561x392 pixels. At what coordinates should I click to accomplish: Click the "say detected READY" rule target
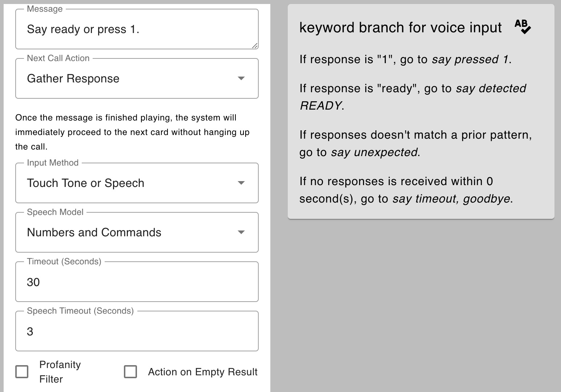pos(491,89)
